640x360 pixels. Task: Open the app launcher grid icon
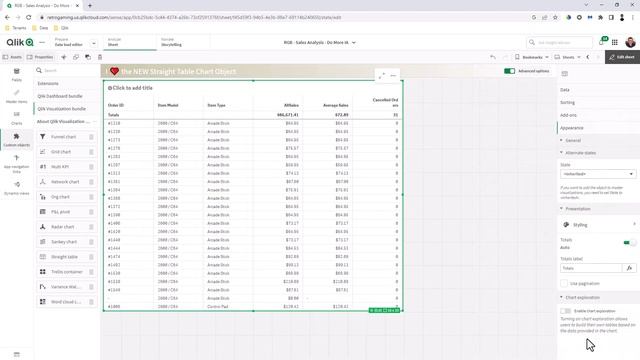(x=615, y=42)
